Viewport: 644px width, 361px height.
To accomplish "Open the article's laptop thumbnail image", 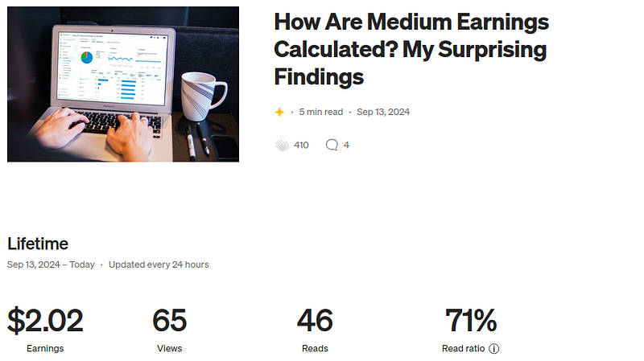I will pos(123,84).
